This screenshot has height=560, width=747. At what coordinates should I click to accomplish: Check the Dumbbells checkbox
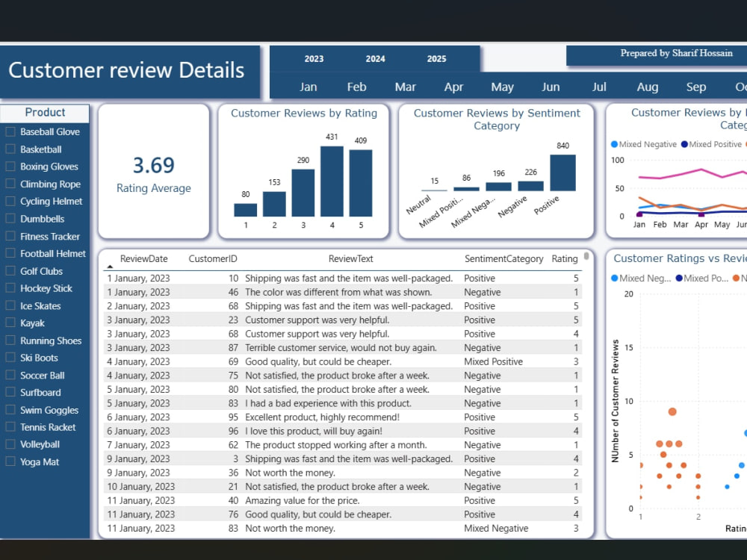(10, 219)
